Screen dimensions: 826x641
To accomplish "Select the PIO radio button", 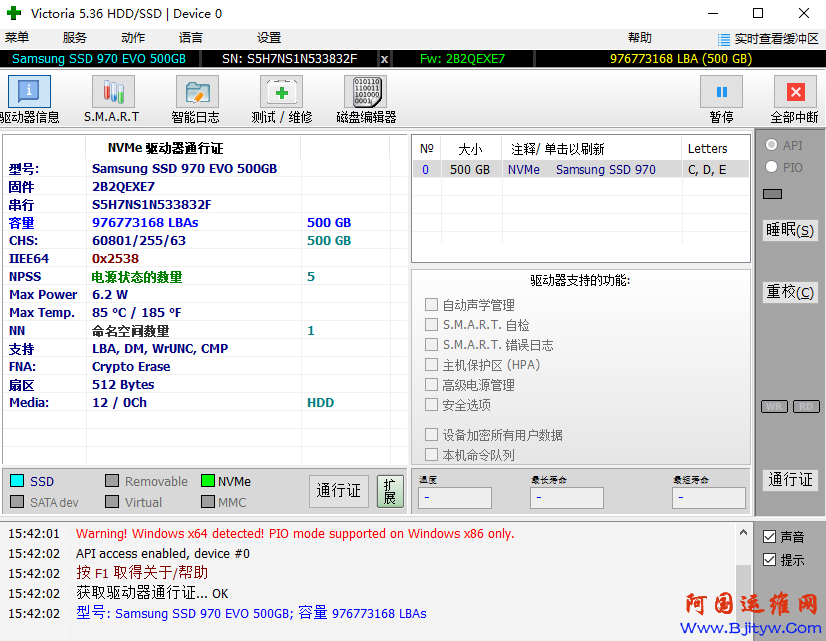I will [x=771, y=168].
